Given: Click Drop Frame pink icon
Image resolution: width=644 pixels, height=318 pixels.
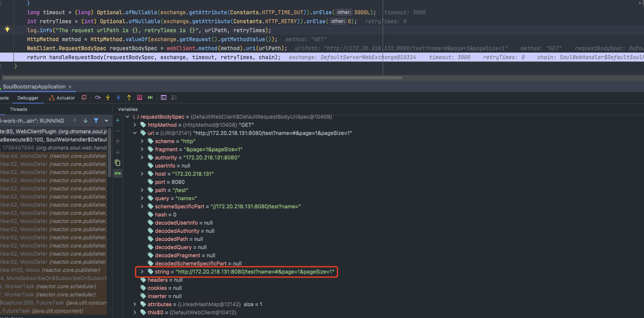Looking at the screenshot, I should tap(140, 97).
